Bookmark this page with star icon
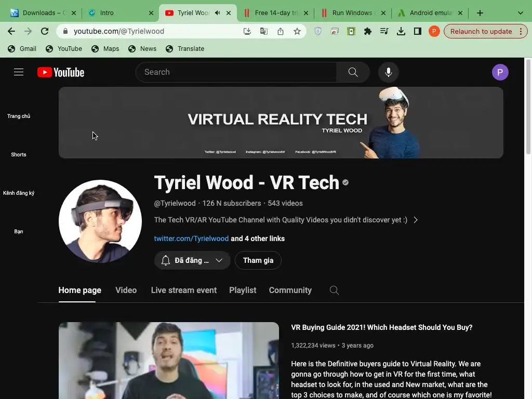 [x=297, y=31]
